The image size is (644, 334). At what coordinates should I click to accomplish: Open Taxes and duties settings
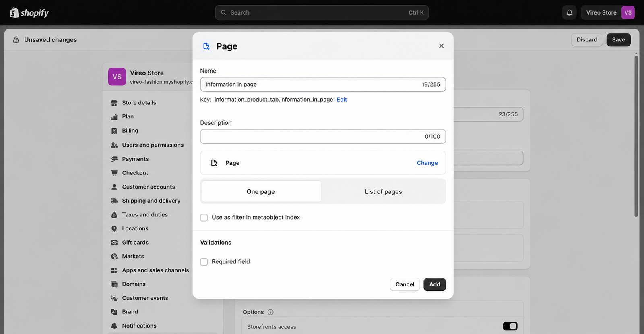point(145,215)
